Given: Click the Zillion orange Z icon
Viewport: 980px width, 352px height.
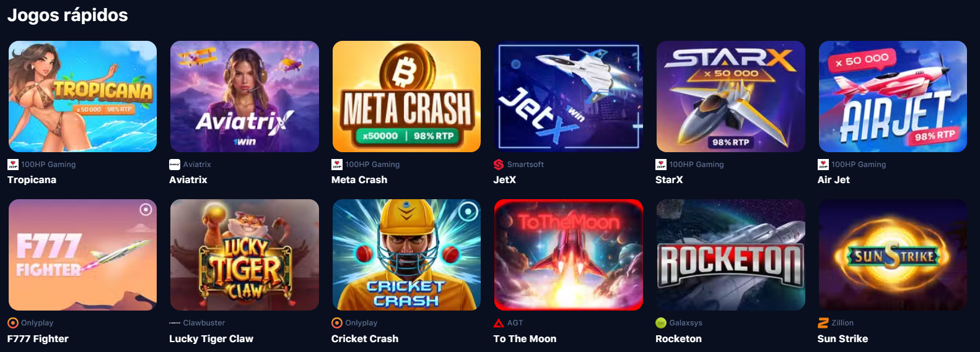Looking at the screenshot, I should [x=823, y=323].
